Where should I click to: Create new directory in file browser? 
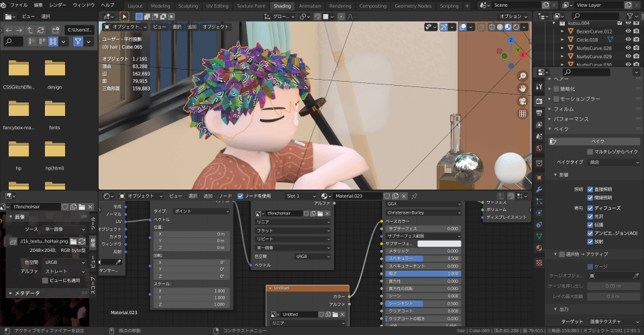click(x=56, y=30)
